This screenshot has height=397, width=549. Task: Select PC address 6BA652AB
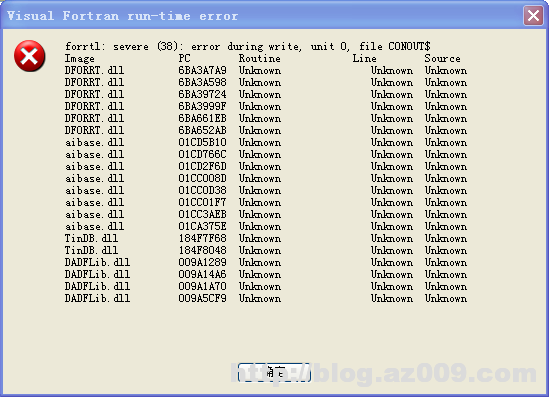[202, 130]
